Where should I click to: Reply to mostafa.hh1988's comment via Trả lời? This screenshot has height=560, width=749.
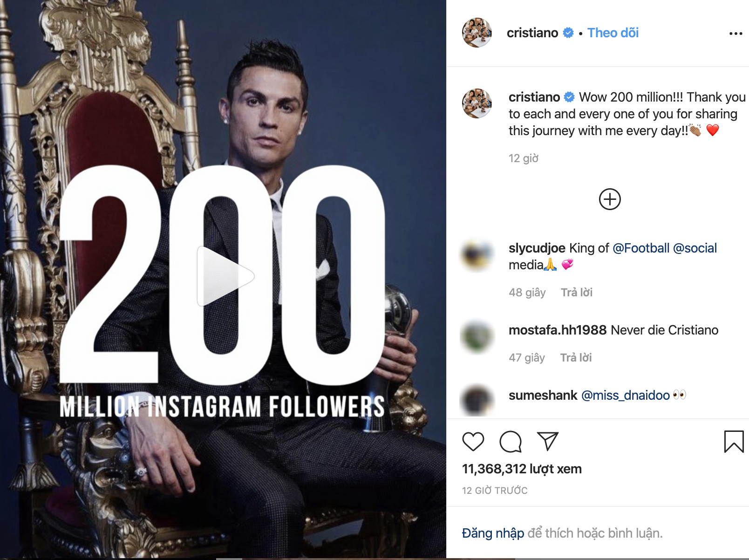(576, 358)
